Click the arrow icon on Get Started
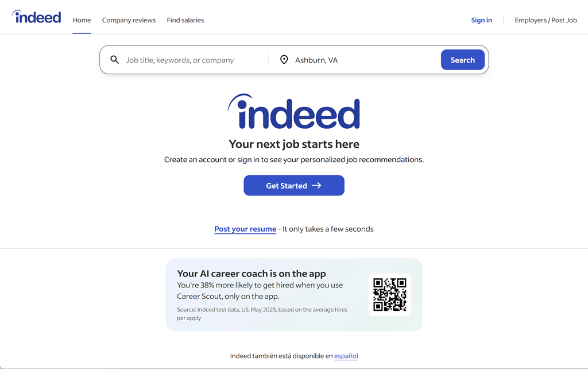The image size is (588, 369). (316, 186)
